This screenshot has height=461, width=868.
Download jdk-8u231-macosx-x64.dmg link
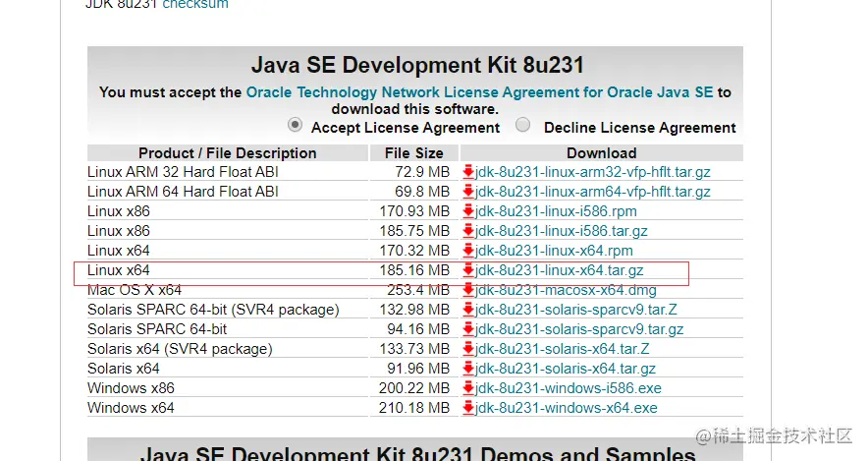(x=566, y=290)
